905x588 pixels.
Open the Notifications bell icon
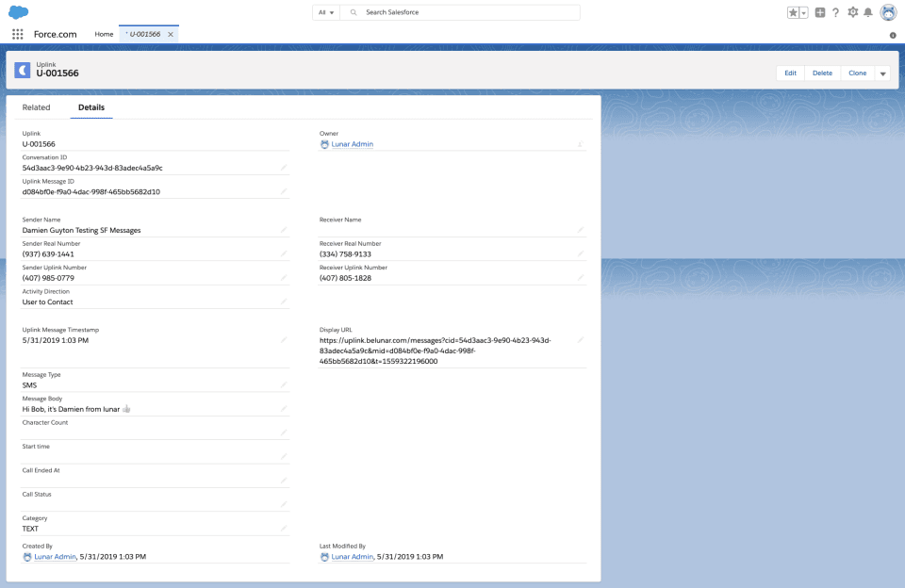coord(868,12)
